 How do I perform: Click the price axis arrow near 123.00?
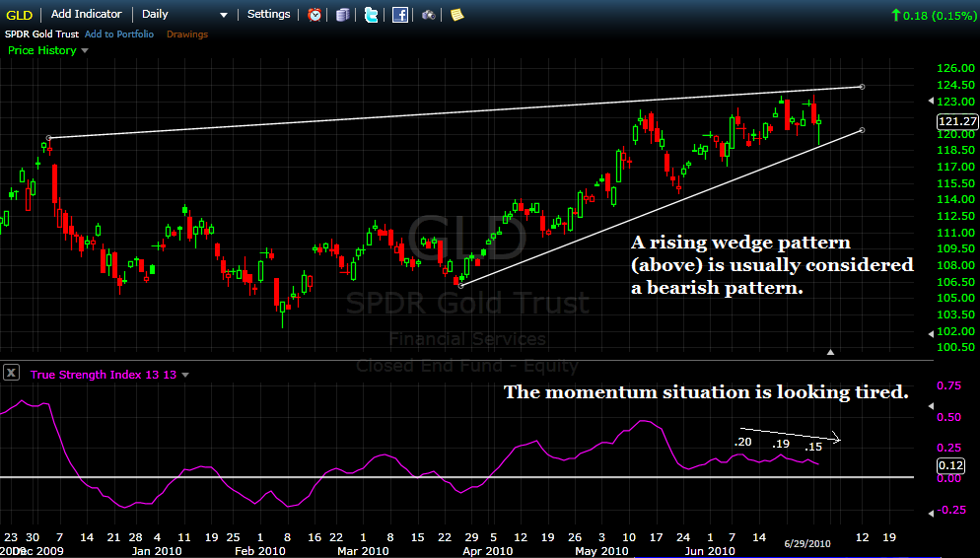[x=932, y=101]
